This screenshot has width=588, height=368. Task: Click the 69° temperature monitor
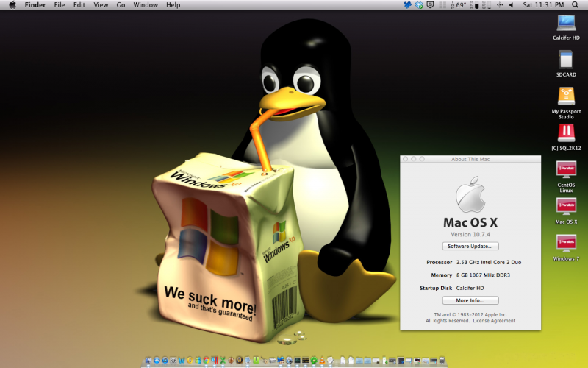coord(458,5)
